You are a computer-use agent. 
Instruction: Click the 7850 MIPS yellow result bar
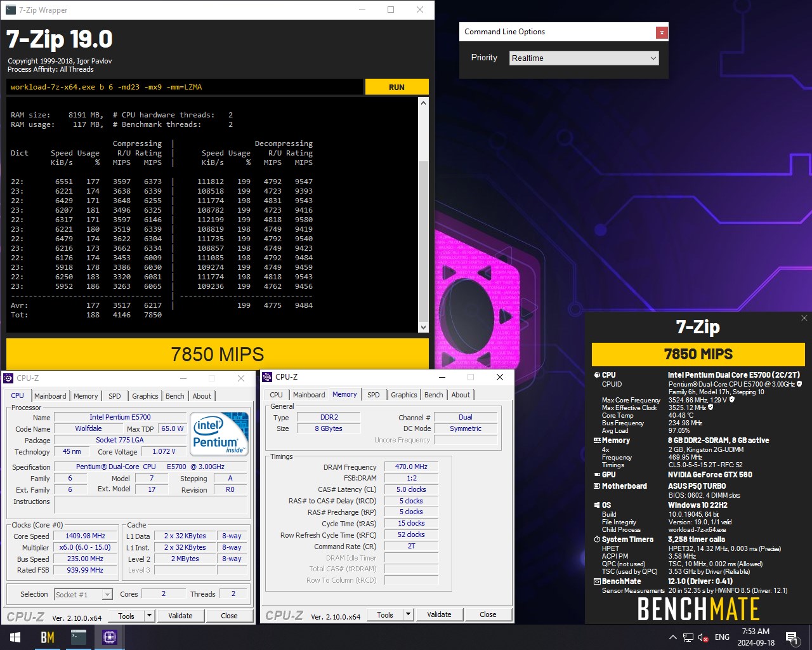pos(218,354)
